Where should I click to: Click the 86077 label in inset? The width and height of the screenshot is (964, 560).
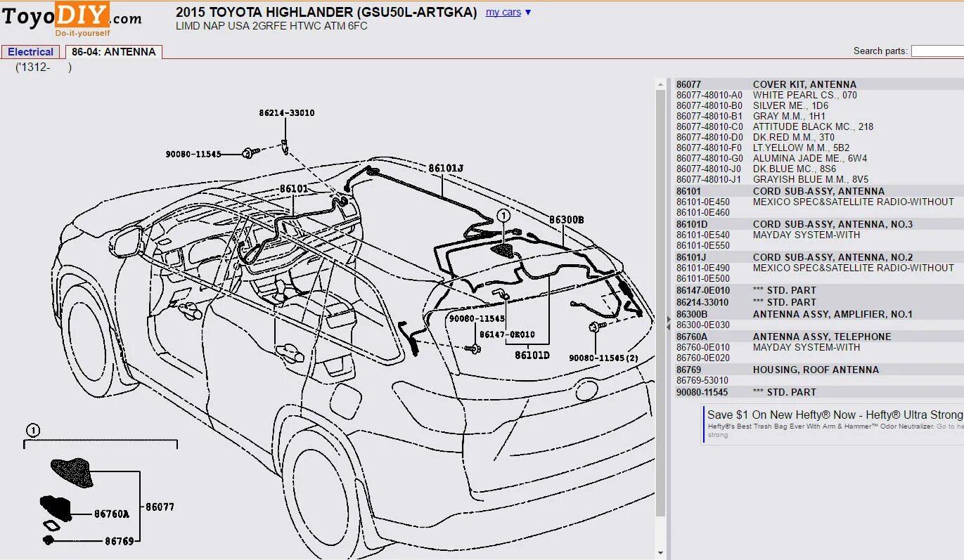pyautogui.click(x=160, y=507)
